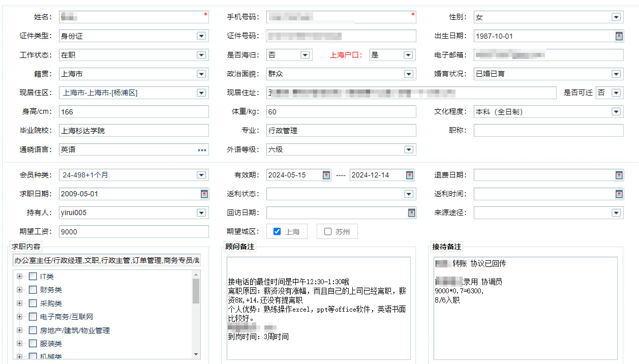Open the calendar picker for 出生日期

[x=619, y=36]
